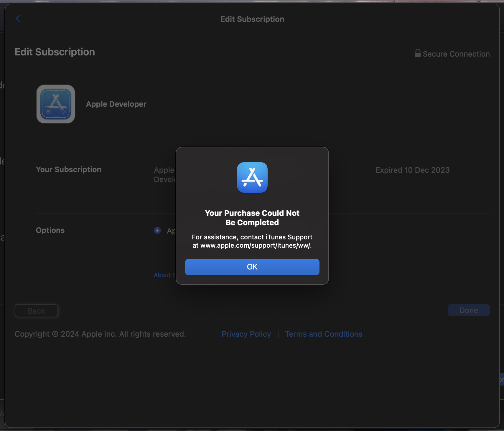Click the back chevron arrow at top-left

(x=18, y=19)
